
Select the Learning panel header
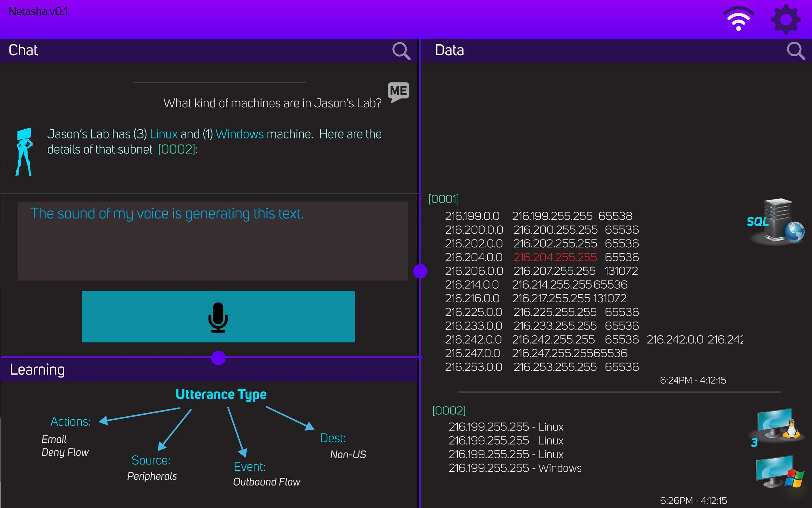tap(37, 370)
